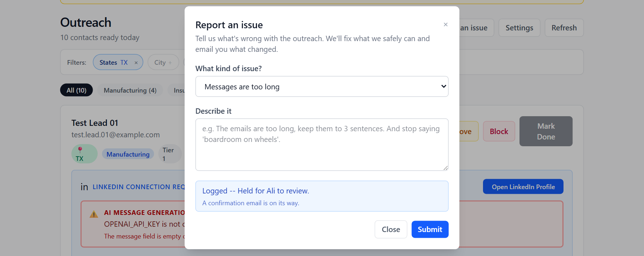Mark Test Lead 01 as done
The image size is (644, 256).
pos(546,131)
